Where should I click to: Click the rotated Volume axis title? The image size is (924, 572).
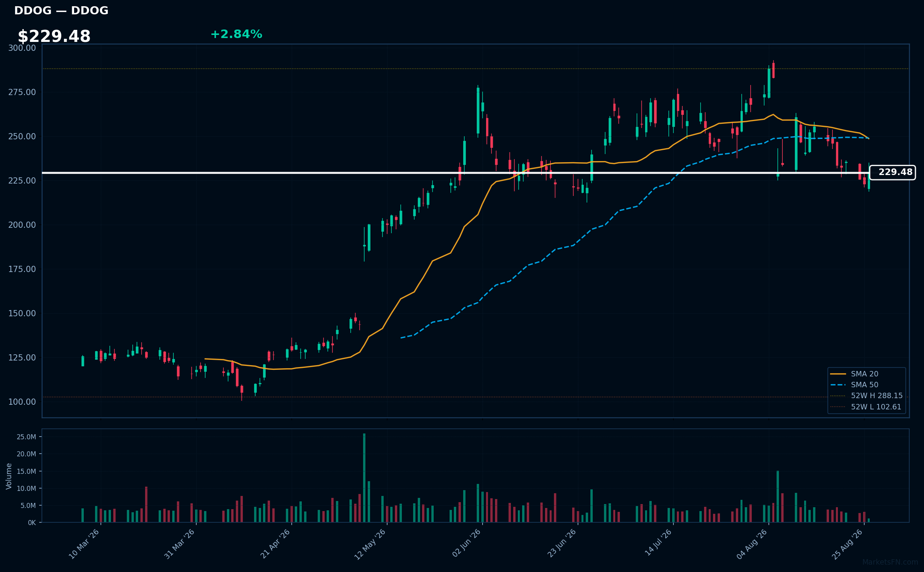(x=9, y=476)
